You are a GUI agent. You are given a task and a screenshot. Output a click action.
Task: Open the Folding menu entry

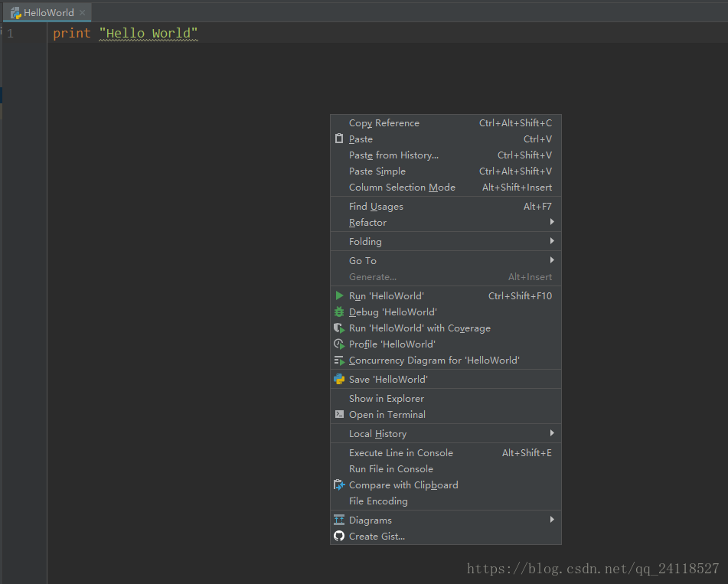click(446, 241)
